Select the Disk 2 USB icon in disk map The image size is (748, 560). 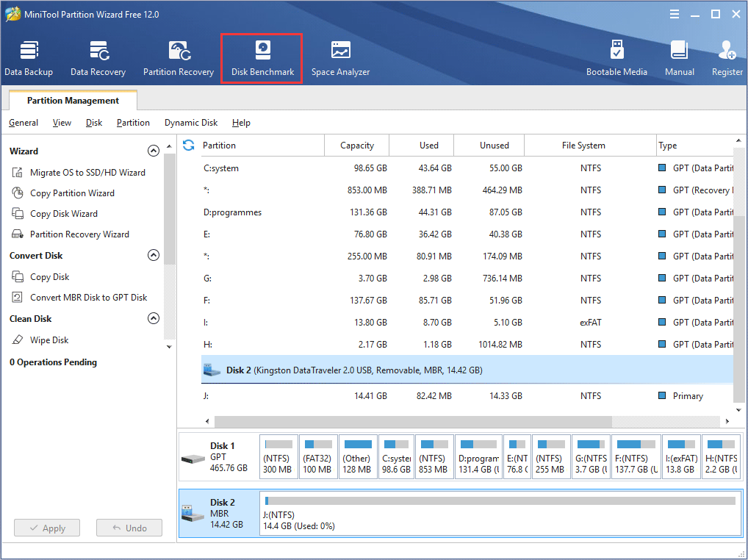point(193,513)
